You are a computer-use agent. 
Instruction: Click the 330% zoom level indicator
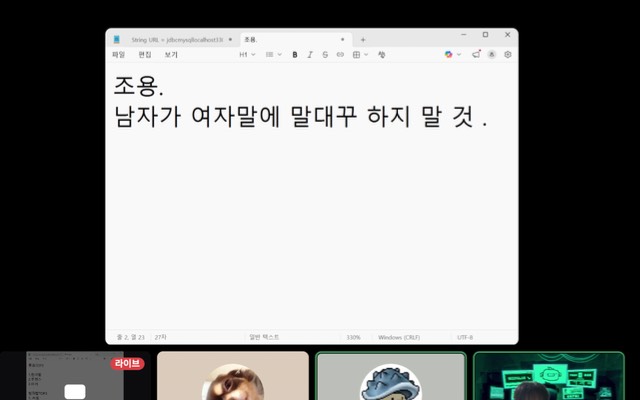click(353, 338)
